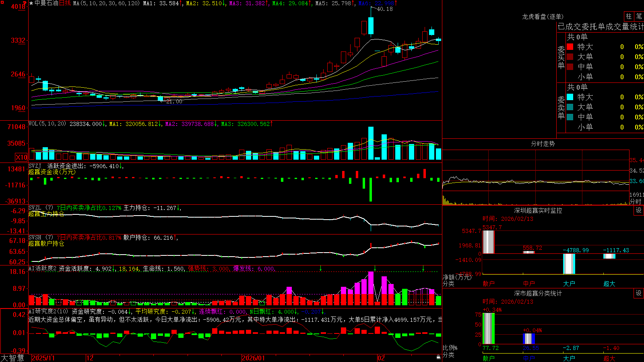644x362 pixels.
Task: Jump to the 02 month marker
Action: click(381, 358)
